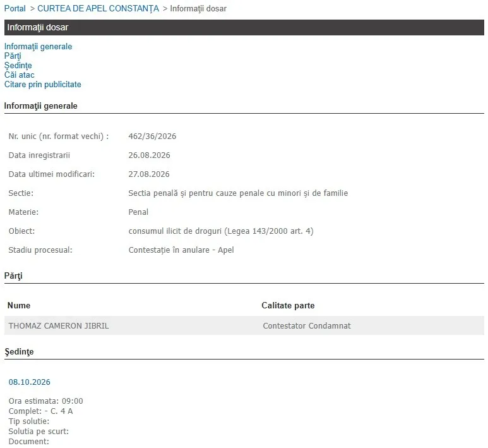Click the Stadiu procesual label
This screenshot has height=448, width=488.
tap(40, 250)
